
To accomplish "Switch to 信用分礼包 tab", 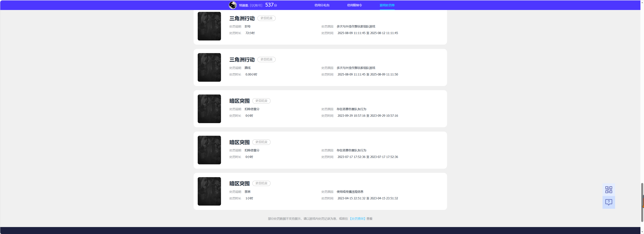I will (x=322, y=5).
